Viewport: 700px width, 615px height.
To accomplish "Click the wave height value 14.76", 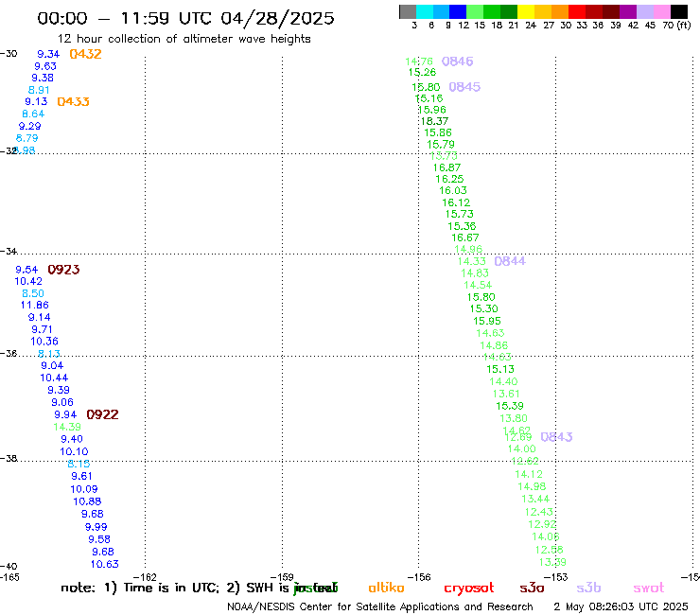I will click(x=419, y=61).
